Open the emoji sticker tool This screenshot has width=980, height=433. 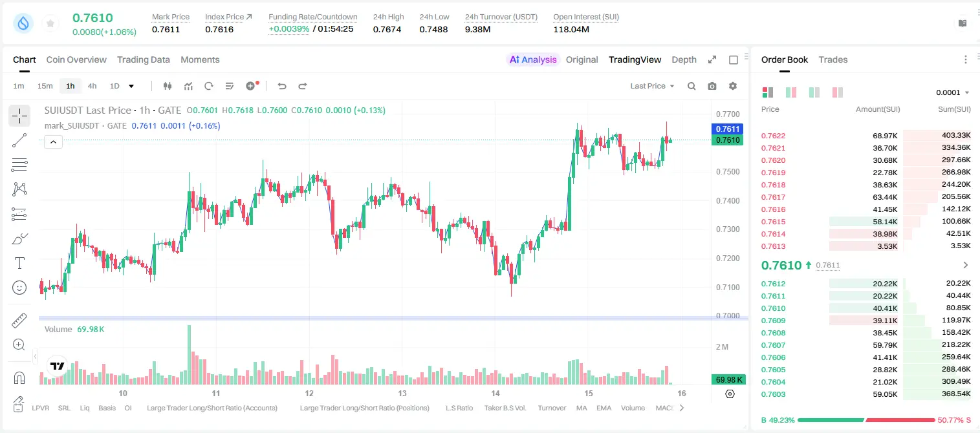coord(19,288)
